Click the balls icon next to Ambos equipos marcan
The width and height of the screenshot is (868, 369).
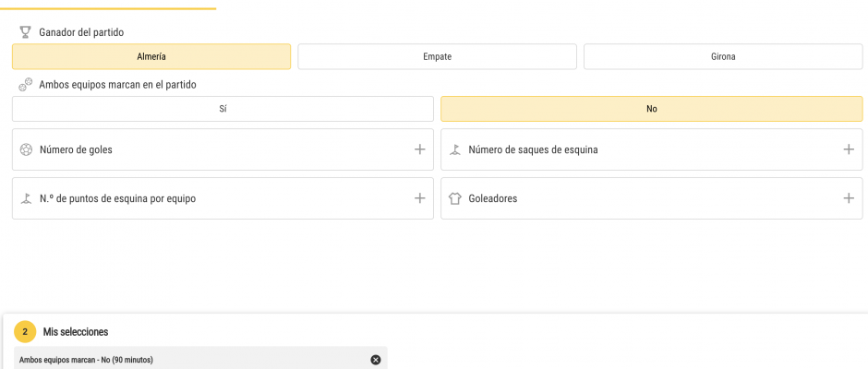[26, 85]
